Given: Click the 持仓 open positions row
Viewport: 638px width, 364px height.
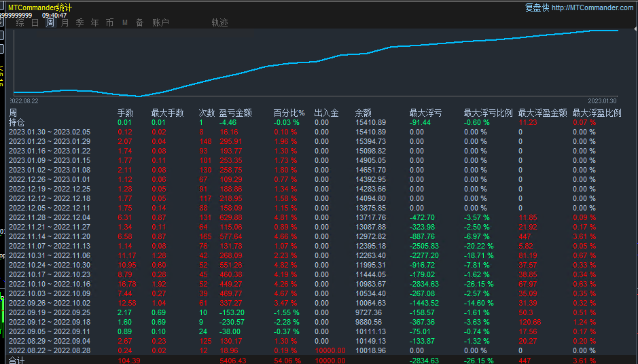Looking at the screenshot, I should click(x=16, y=122).
